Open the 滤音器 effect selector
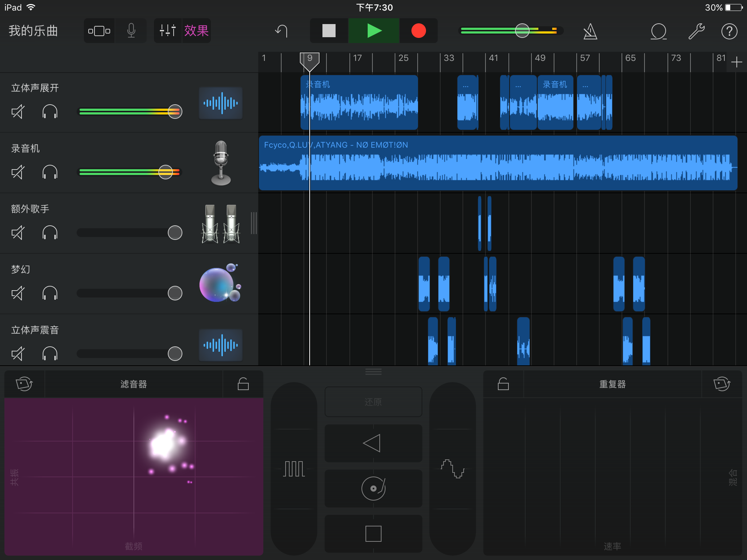Screen dimensions: 747x560 click(x=133, y=384)
